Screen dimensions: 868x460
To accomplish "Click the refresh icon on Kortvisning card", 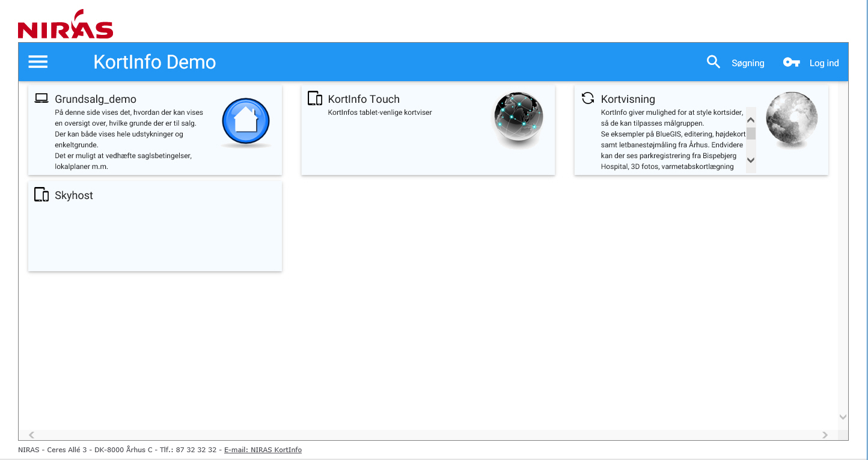I will point(588,99).
